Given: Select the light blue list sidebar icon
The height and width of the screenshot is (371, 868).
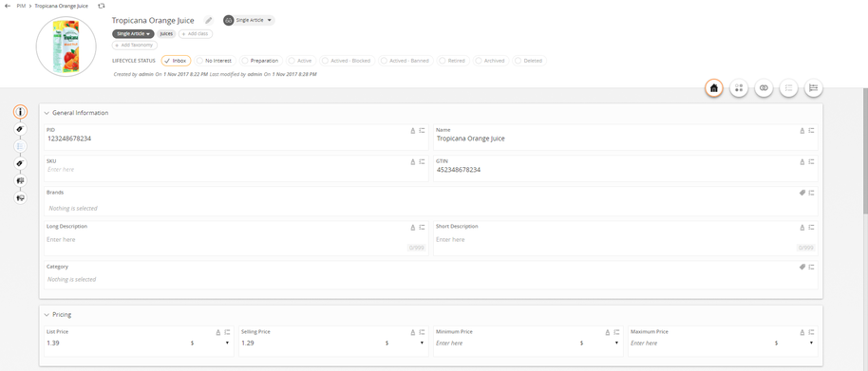Looking at the screenshot, I should [20, 146].
